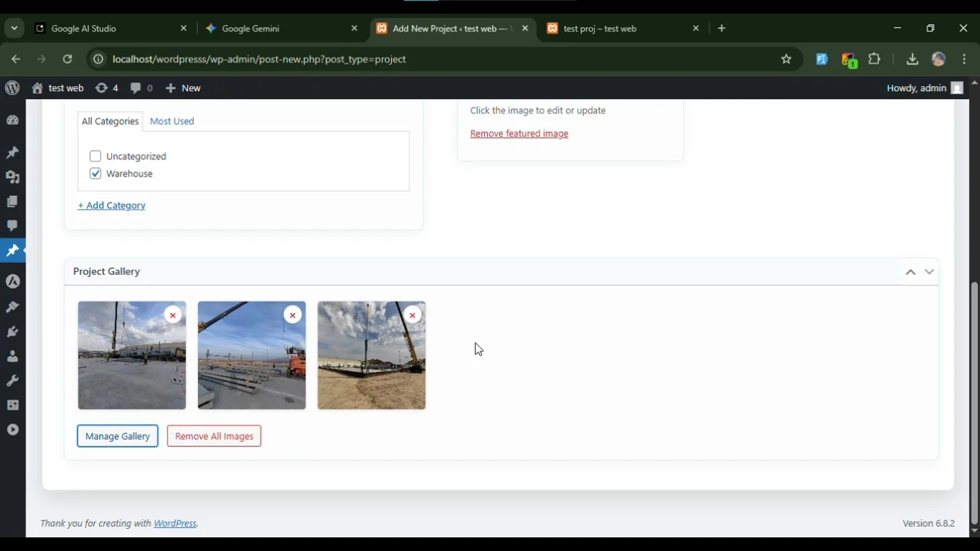This screenshot has height=551, width=980.
Task: Open the blue FI browser extension
Action: coord(822,60)
